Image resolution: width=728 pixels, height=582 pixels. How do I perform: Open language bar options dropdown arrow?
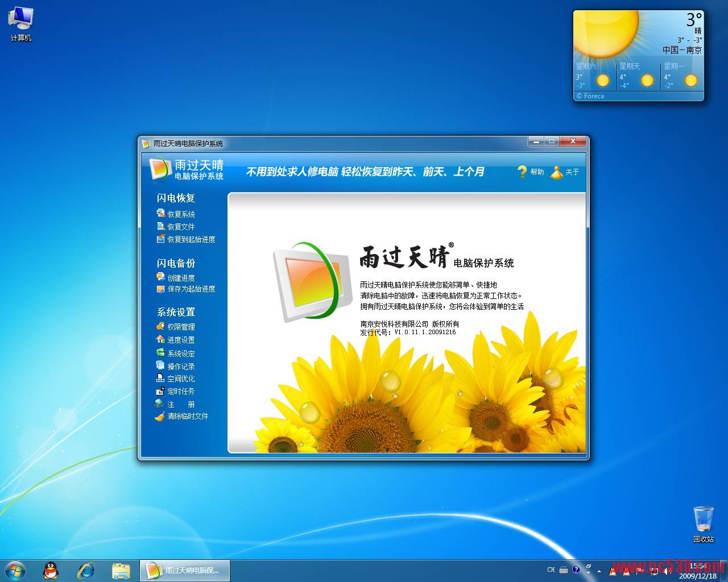[x=588, y=572]
